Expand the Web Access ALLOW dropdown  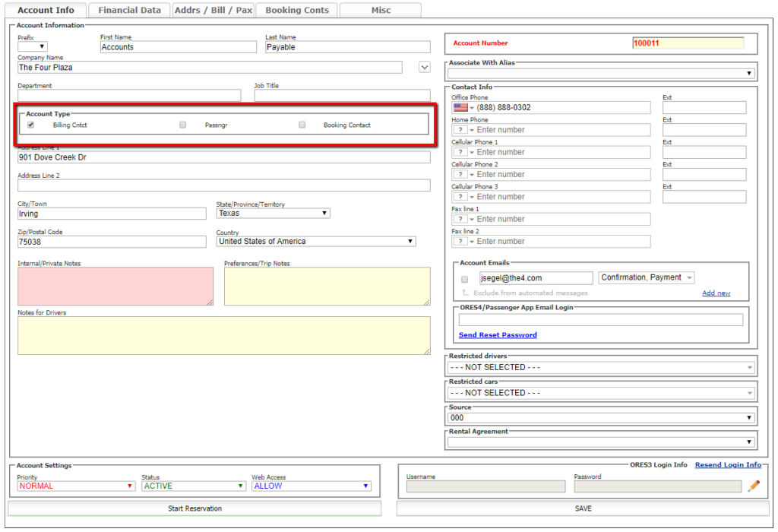point(312,486)
